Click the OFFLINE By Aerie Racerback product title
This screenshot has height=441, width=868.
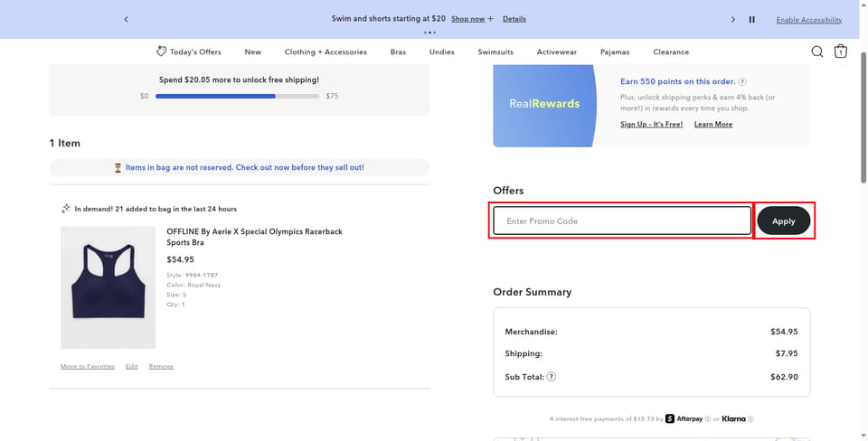tap(255, 237)
